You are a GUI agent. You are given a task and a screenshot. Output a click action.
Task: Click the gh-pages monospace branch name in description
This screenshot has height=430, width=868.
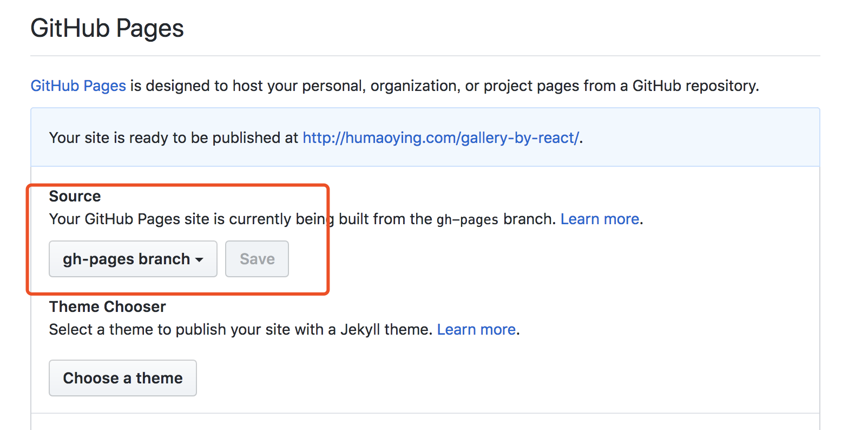(x=468, y=219)
